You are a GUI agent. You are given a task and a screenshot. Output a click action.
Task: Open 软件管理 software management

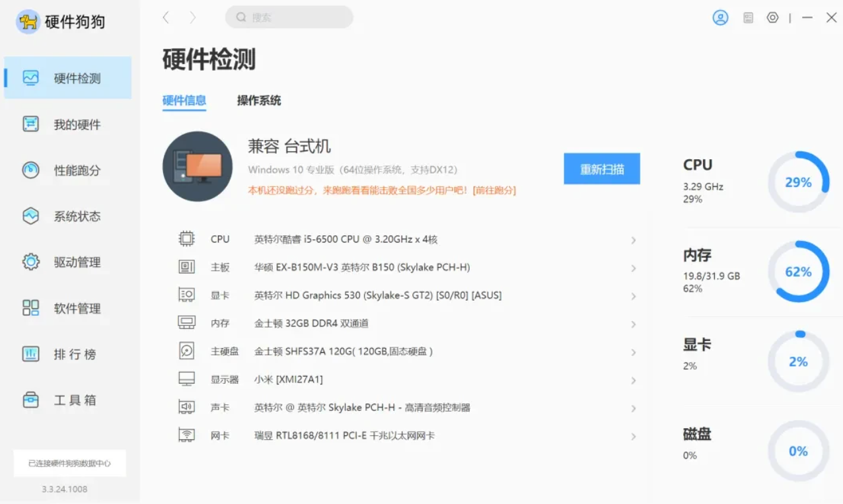pyautogui.click(x=66, y=308)
